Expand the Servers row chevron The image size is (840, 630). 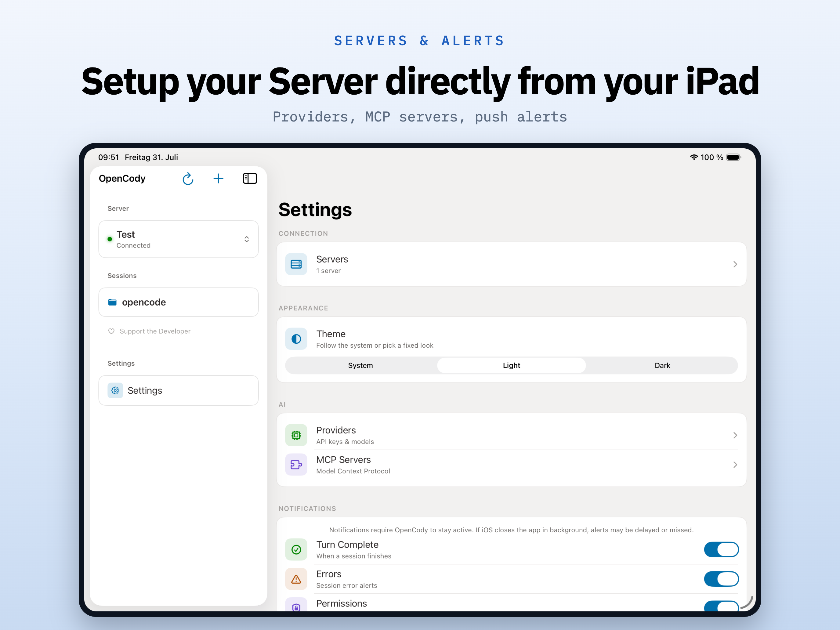tap(735, 264)
